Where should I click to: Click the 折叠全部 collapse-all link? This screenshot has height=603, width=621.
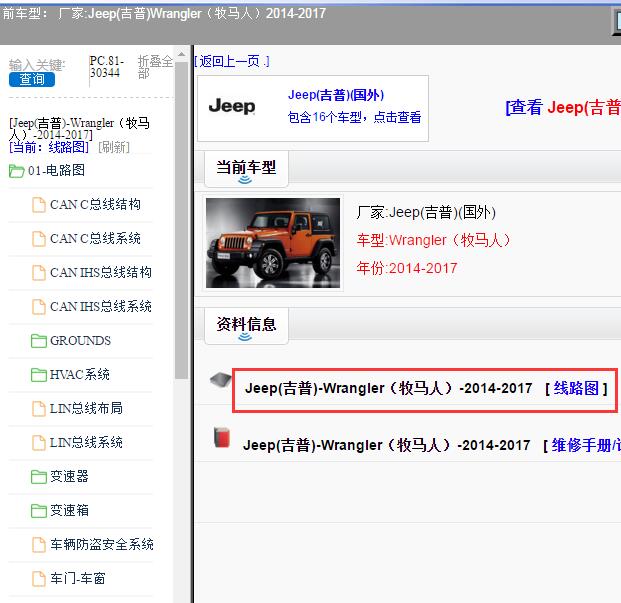pos(155,67)
